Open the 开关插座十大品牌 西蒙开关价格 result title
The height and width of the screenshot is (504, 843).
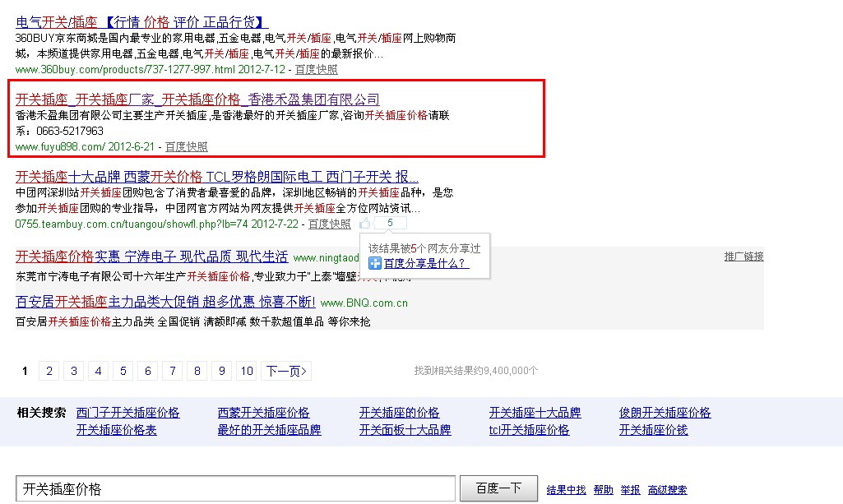coord(216,177)
